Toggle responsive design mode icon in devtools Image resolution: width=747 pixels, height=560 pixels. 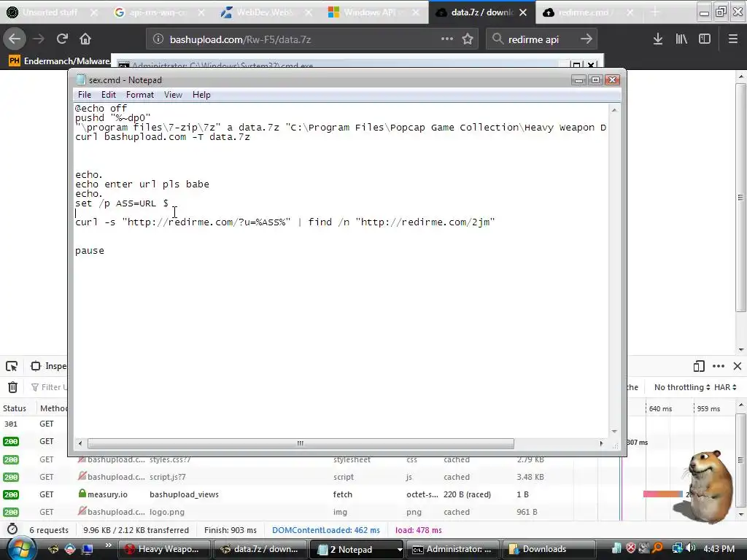[699, 366]
